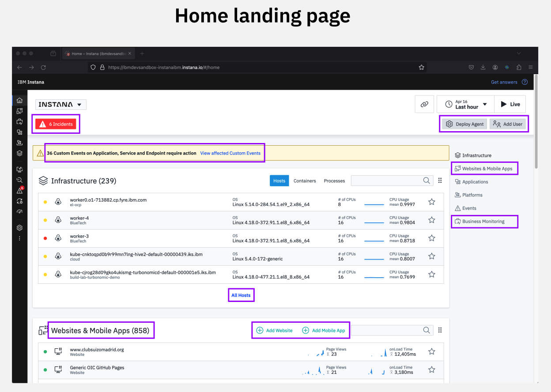Open the INSTANA unit dropdown
The image size is (551, 392).
point(61,105)
